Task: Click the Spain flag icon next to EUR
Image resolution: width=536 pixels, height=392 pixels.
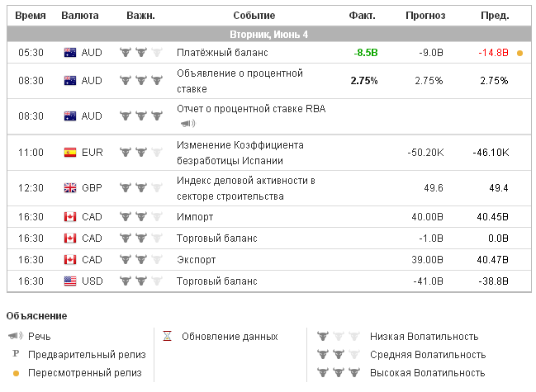Action: [70, 153]
